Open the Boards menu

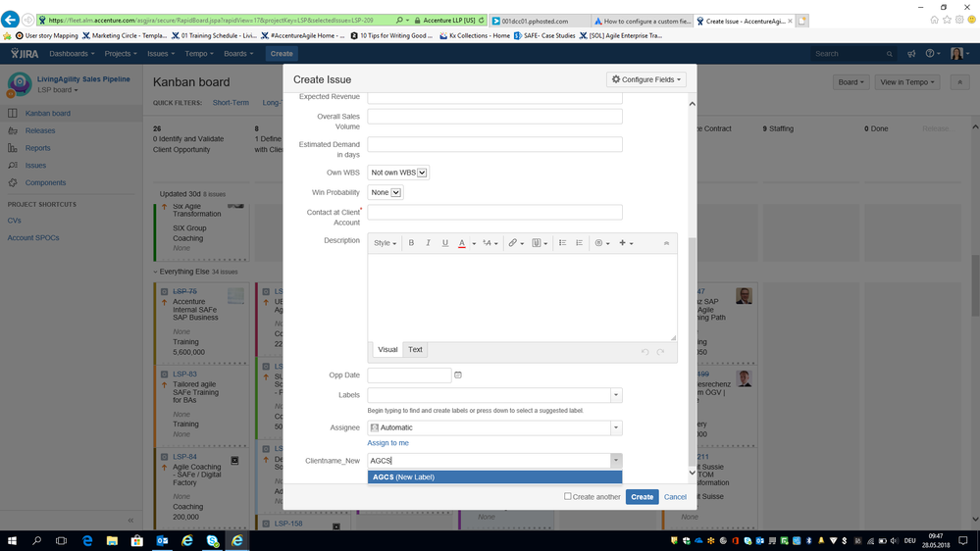238,54
